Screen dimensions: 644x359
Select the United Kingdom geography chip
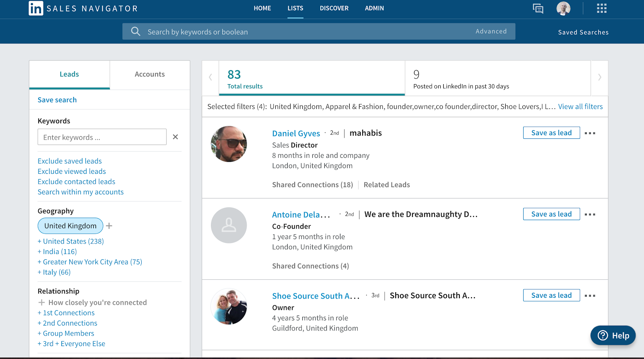pos(70,226)
